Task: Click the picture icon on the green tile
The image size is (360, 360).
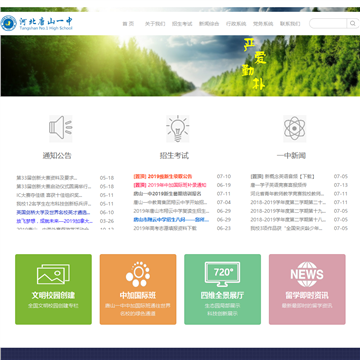Action: 53,274
